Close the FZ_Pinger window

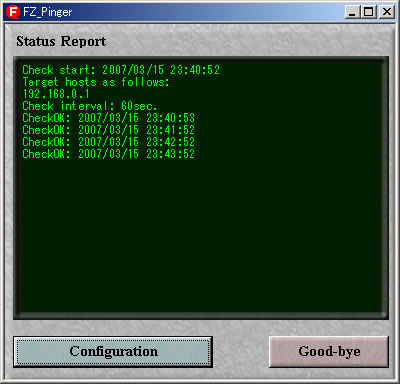(x=387, y=12)
